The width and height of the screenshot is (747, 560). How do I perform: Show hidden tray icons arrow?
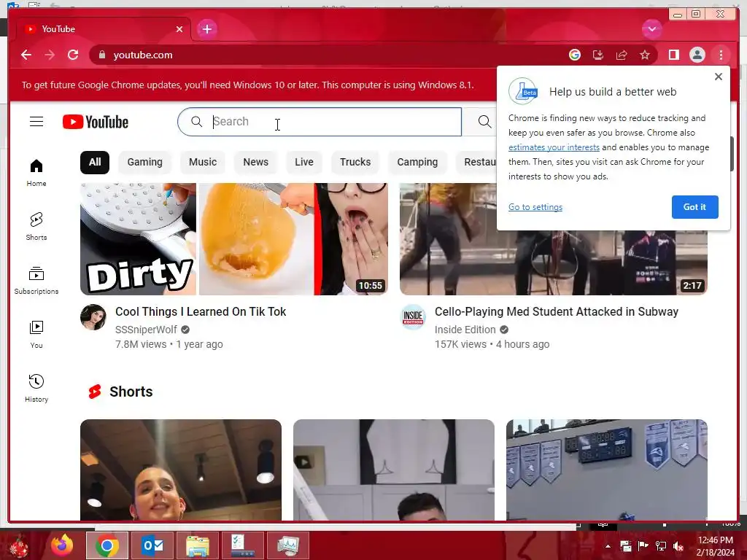(x=608, y=546)
